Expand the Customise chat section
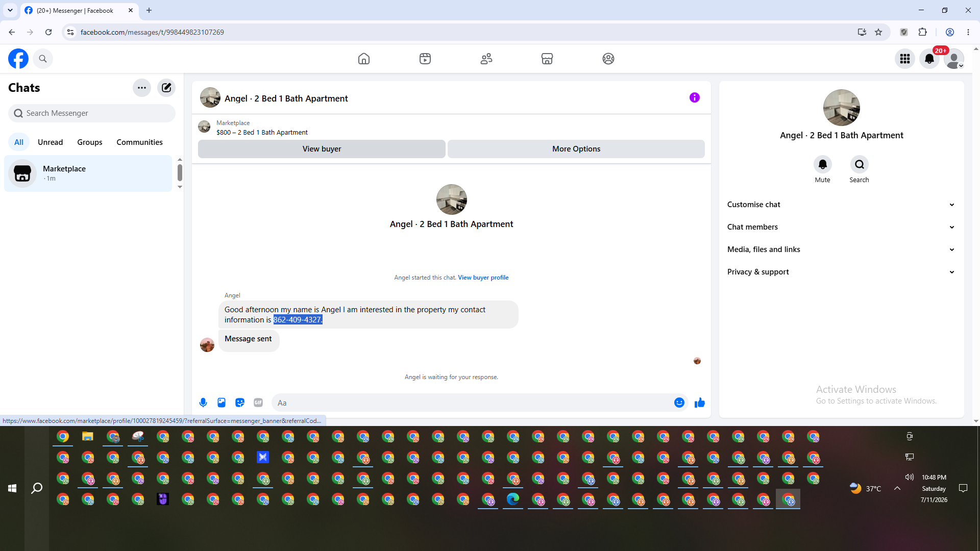The height and width of the screenshot is (551, 980). pyautogui.click(x=841, y=205)
